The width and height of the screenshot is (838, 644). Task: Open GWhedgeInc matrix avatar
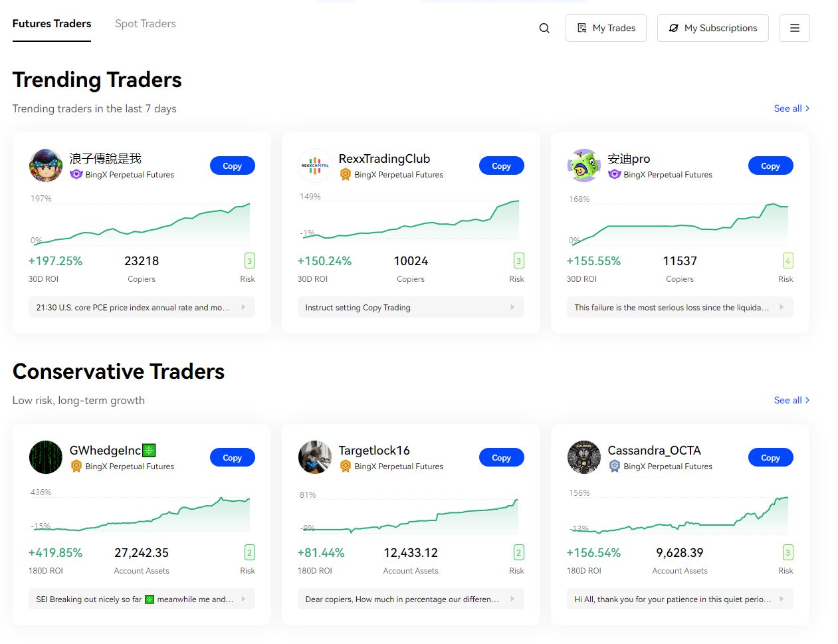click(x=46, y=457)
